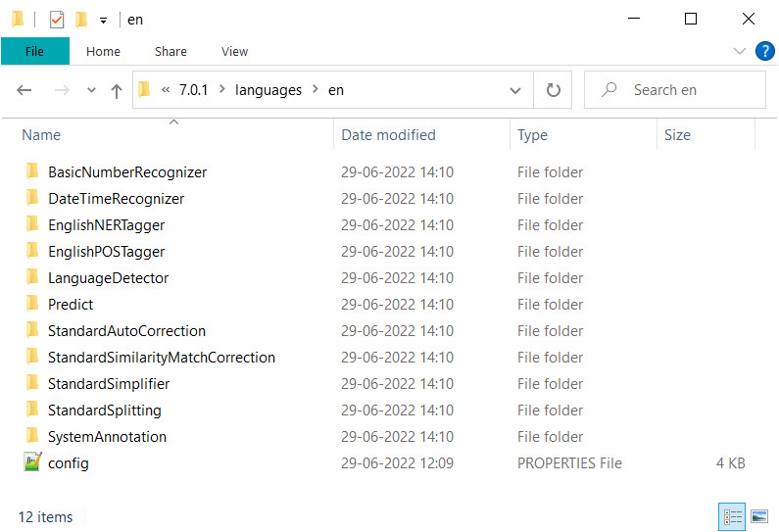
Task: Select the EnglishNERTagger folder icon
Action: (32, 224)
